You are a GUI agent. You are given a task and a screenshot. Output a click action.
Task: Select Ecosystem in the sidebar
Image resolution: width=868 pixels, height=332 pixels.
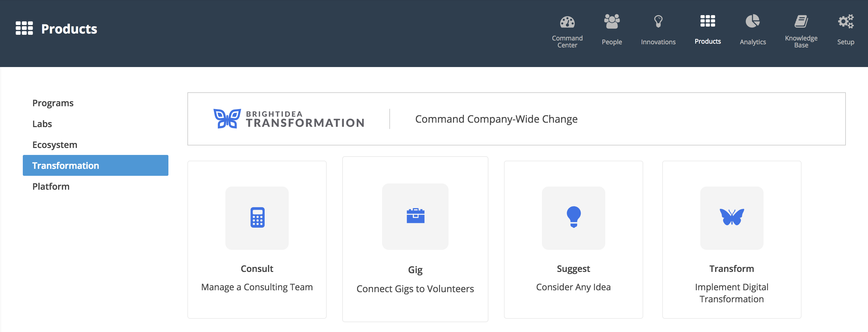pos(54,145)
